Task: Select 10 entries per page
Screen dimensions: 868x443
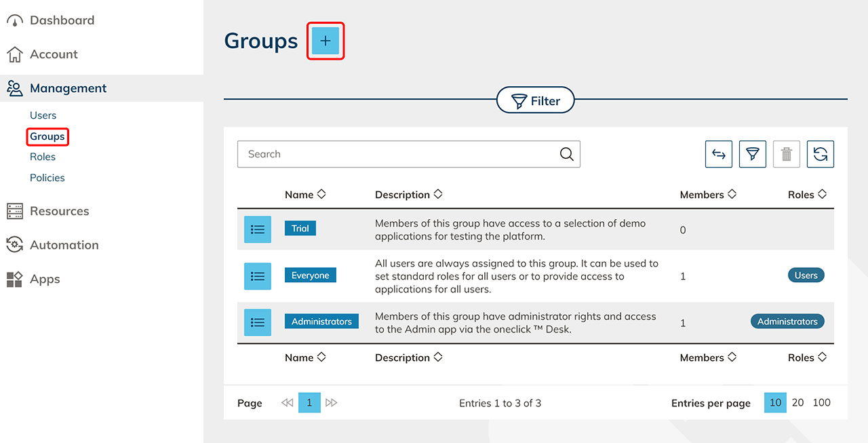Action: [x=775, y=402]
